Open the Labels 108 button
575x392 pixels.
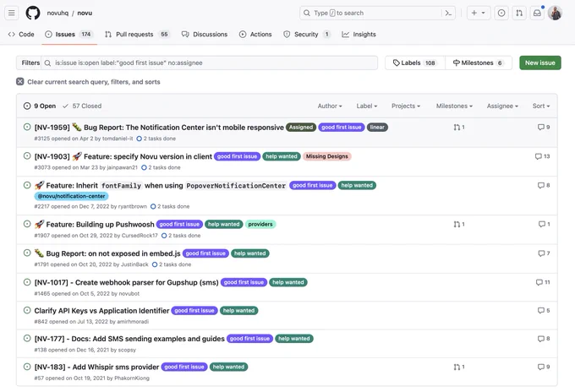pos(414,63)
